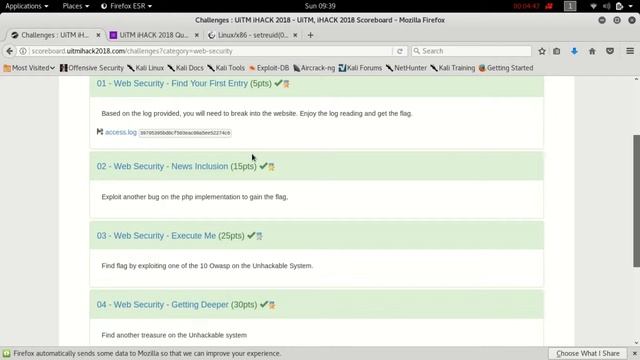Go to home page with house icon
Image resolution: width=640 pixels, height=360 pixels.
(592, 51)
